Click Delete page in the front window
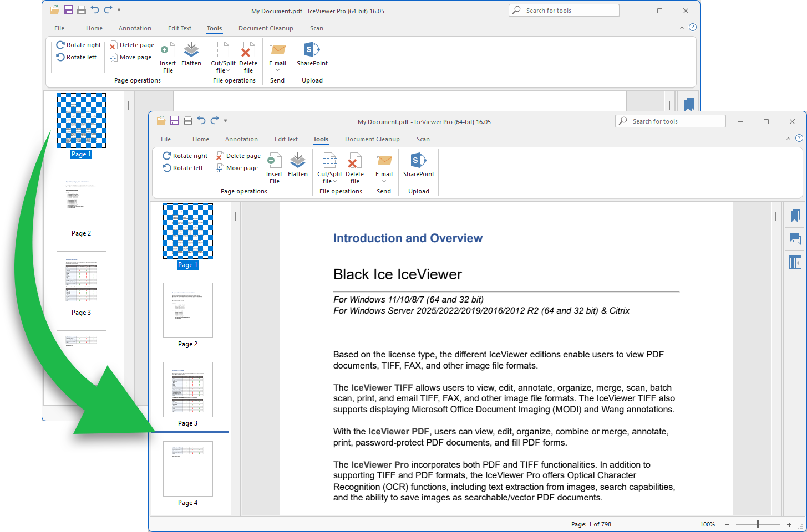 click(x=238, y=156)
